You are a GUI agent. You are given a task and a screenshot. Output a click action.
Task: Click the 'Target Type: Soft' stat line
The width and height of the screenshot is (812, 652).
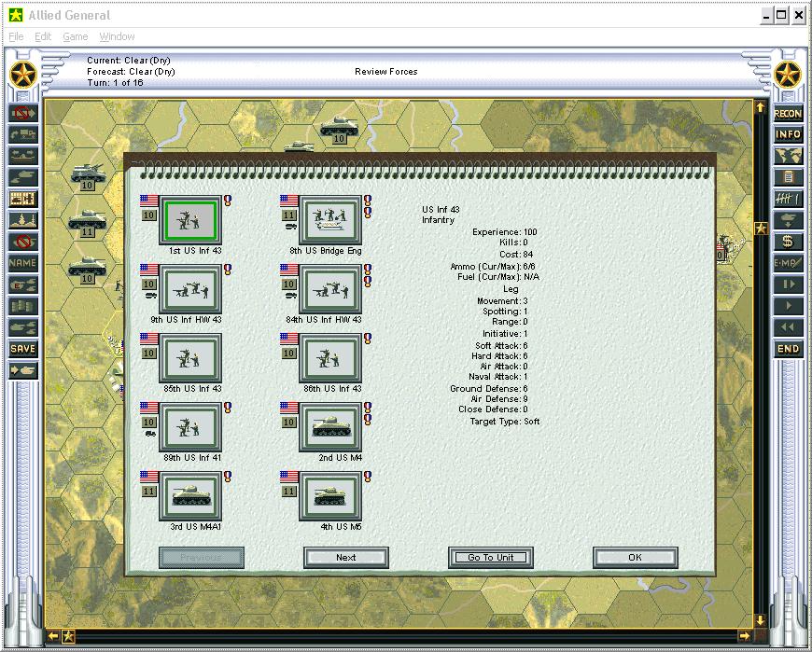click(x=504, y=422)
